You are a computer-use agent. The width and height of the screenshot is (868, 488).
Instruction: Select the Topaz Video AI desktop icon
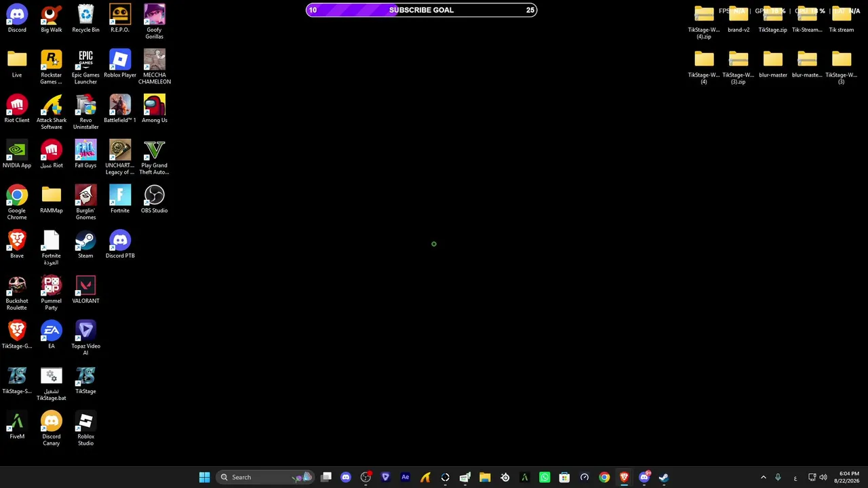click(85, 338)
